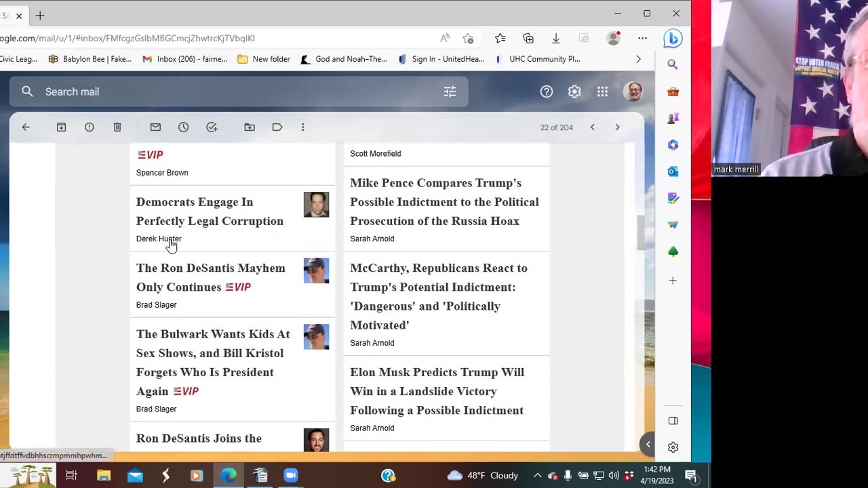Viewport: 868px width, 488px height.
Task: Open Edge profile icon
Action: pyautogui.click(x=614, y=38)
